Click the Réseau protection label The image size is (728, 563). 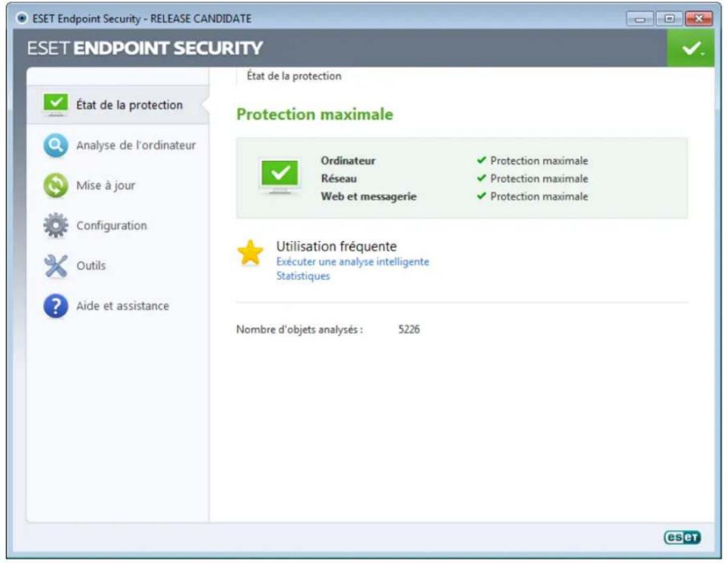[338, 178]
